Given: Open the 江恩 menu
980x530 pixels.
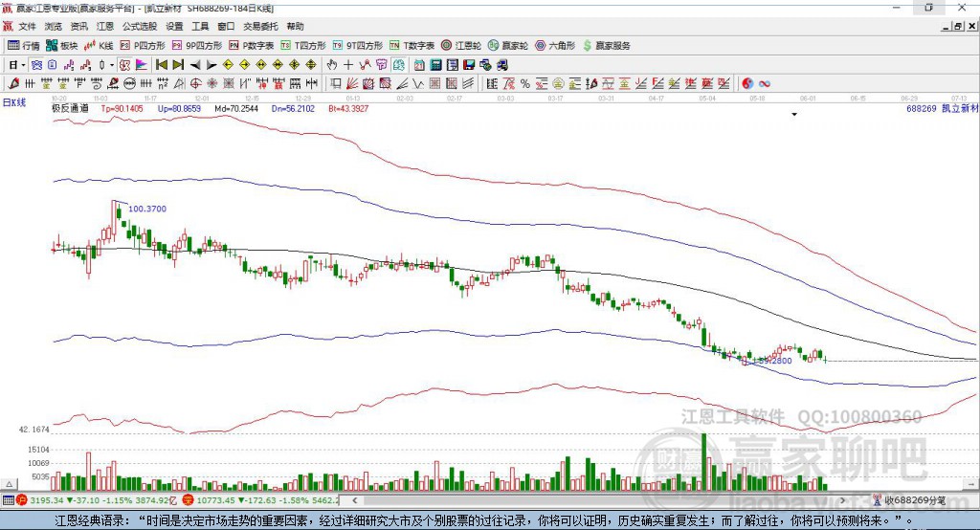Looking at the screenshot, I should coord(105,26).
